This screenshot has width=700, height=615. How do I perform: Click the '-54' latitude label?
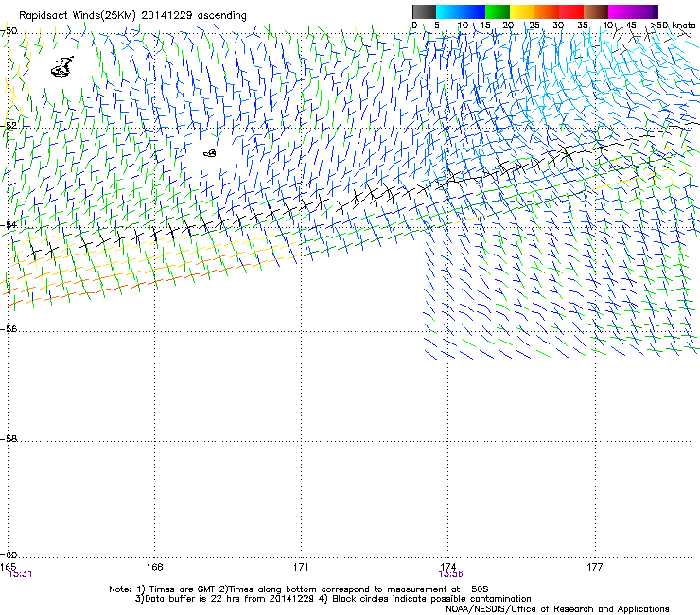(9, 225)
